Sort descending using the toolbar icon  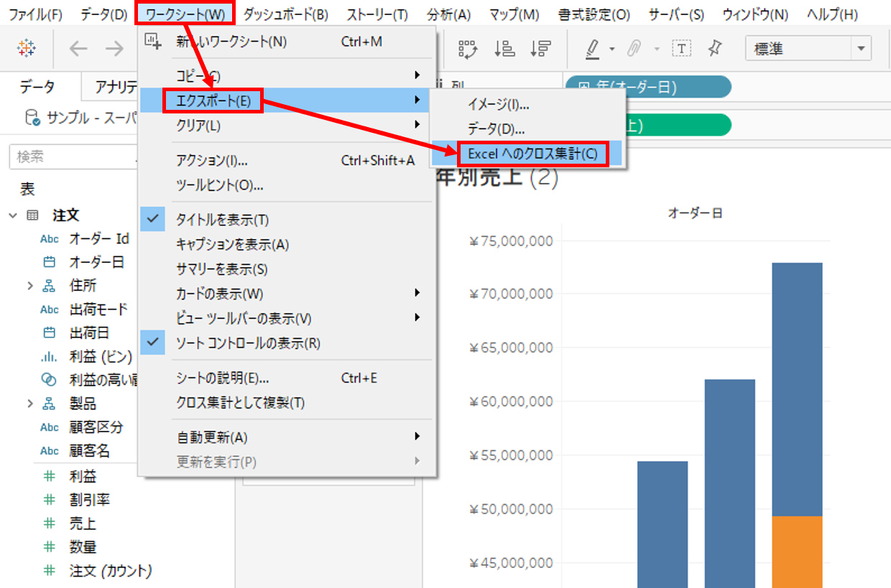point(541,49)
